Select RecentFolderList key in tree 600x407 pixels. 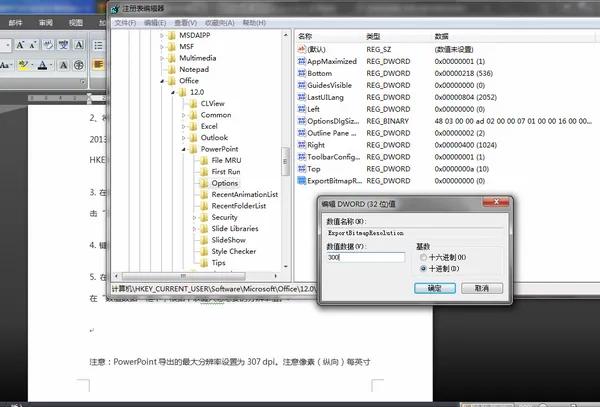[239, 206]
